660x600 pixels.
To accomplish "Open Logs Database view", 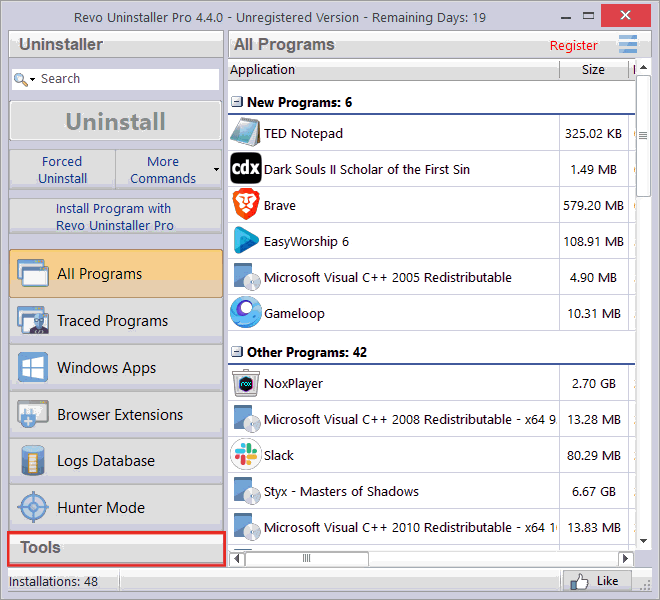I will coord(116,461).
